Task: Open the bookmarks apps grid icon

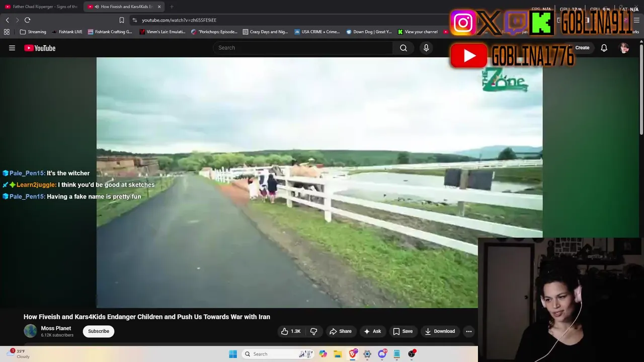Action: click(7, 32)
